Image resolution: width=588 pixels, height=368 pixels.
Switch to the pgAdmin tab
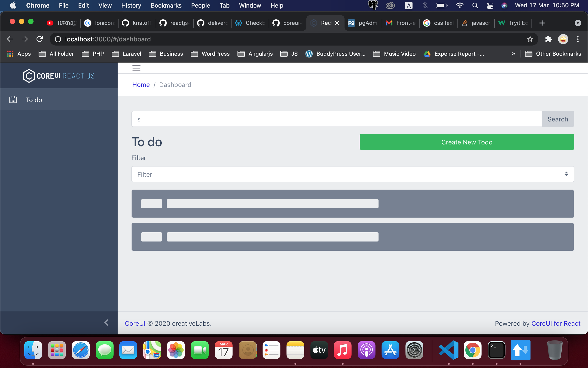363,23
